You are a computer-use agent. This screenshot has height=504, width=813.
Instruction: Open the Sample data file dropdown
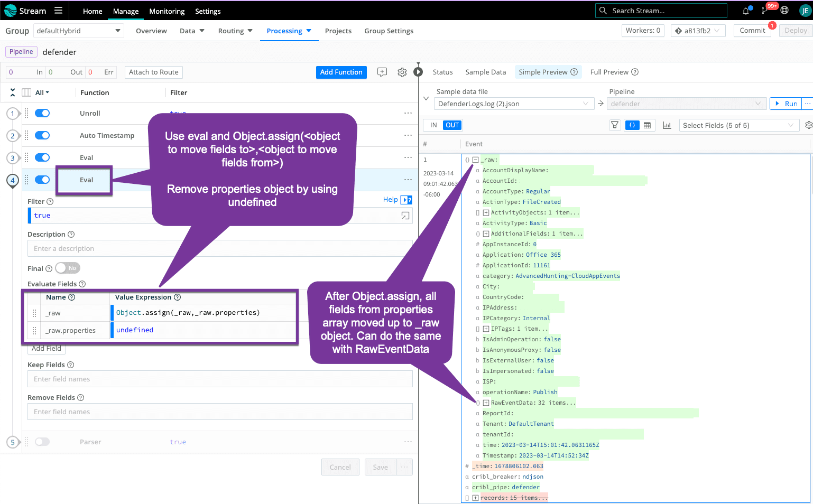(x=513, y=104)
